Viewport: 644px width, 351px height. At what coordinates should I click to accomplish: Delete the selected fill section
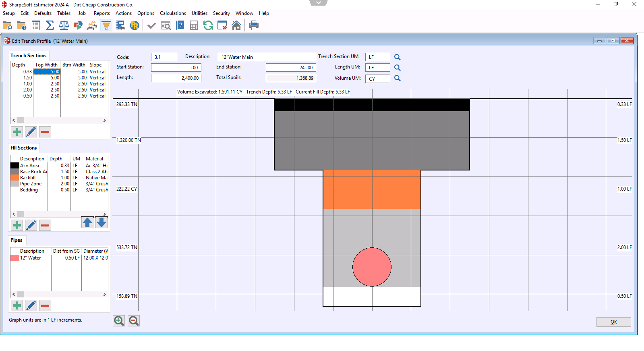[x=45, y=225]
